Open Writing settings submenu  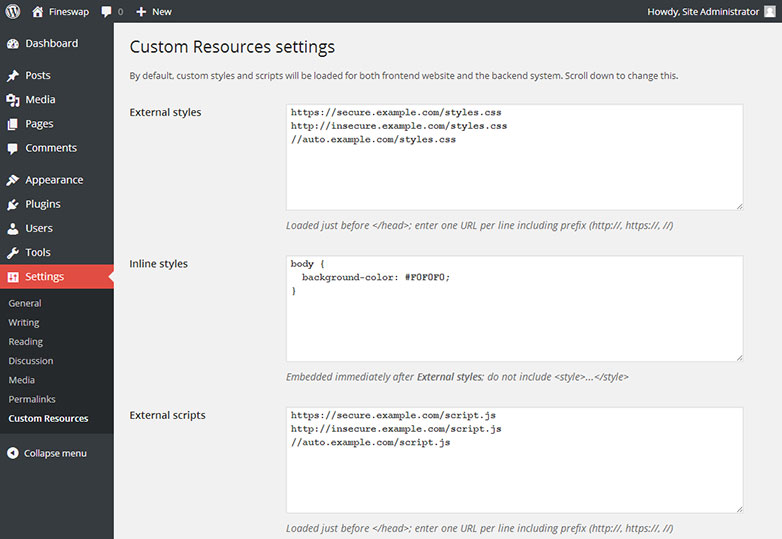coord(23,323)
